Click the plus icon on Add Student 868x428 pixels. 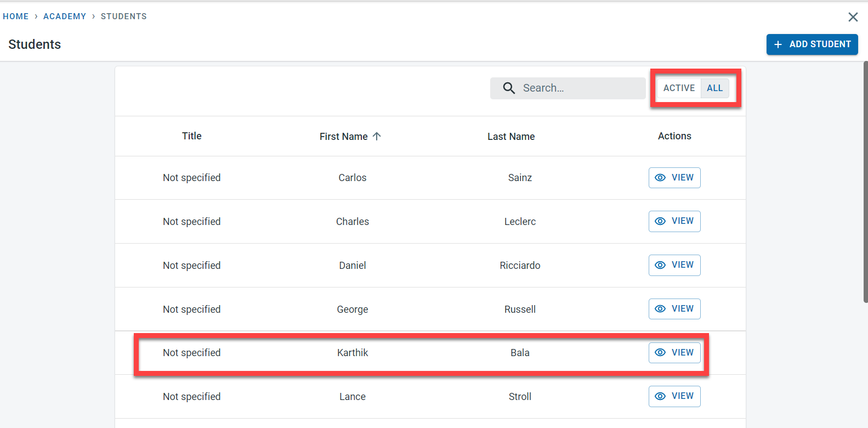coord(778,44)
